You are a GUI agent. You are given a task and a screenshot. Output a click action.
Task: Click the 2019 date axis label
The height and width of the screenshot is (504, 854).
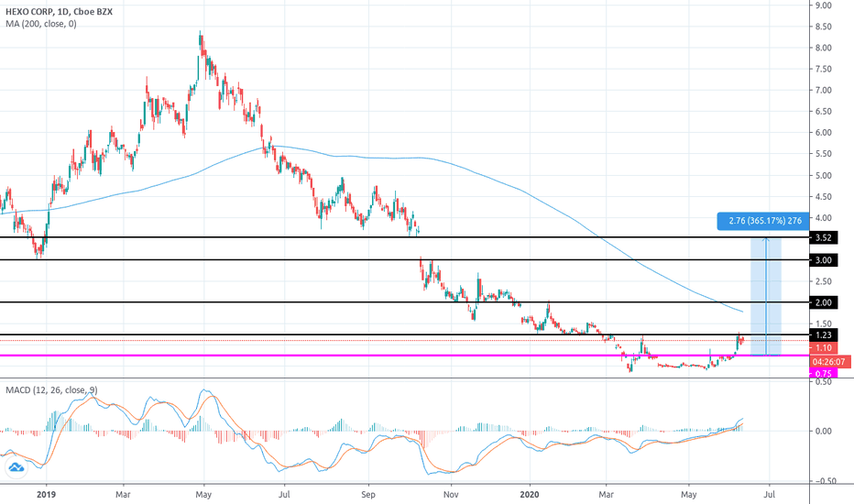coord(47,495)
